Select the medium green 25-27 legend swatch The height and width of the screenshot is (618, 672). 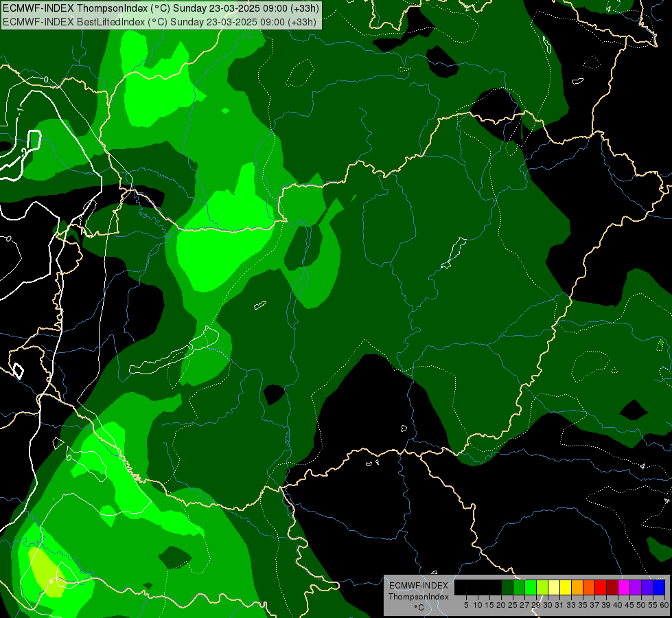(x=519, y=587)
